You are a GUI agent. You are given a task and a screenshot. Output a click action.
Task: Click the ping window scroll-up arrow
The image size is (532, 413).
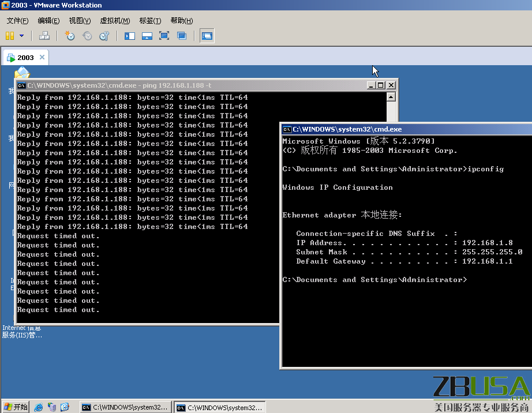391,97
